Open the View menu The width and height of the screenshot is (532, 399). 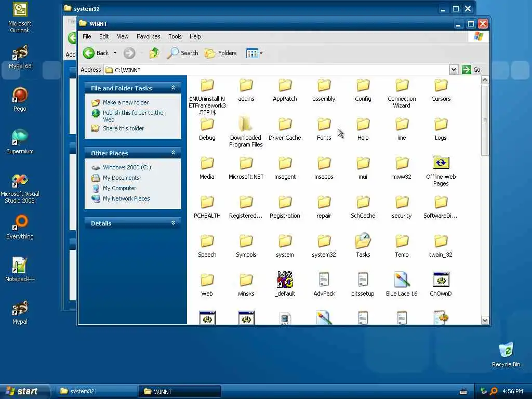coord(123,36)
